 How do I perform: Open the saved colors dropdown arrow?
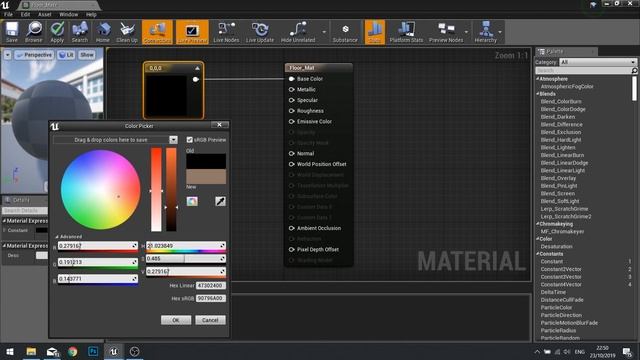173,140
